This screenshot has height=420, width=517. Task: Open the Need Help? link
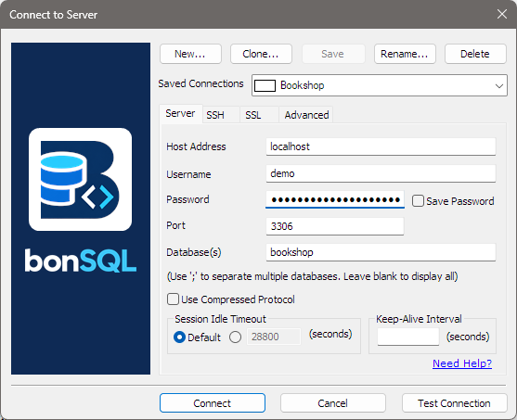[462, 363]
